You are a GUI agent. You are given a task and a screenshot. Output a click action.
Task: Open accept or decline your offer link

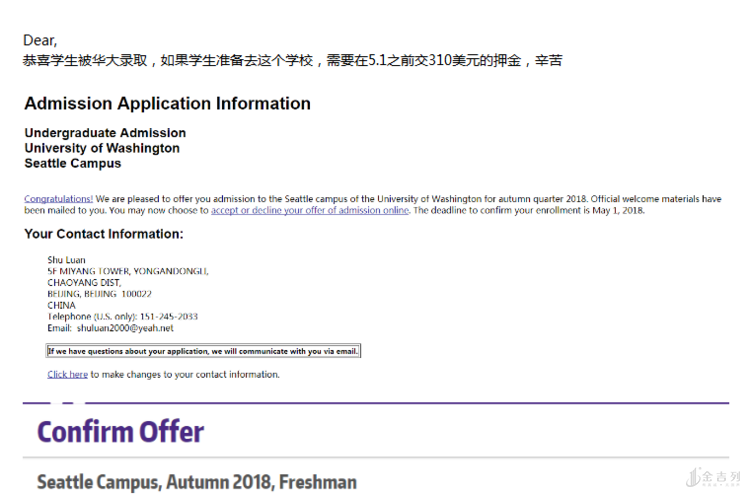tap(310, 210)
